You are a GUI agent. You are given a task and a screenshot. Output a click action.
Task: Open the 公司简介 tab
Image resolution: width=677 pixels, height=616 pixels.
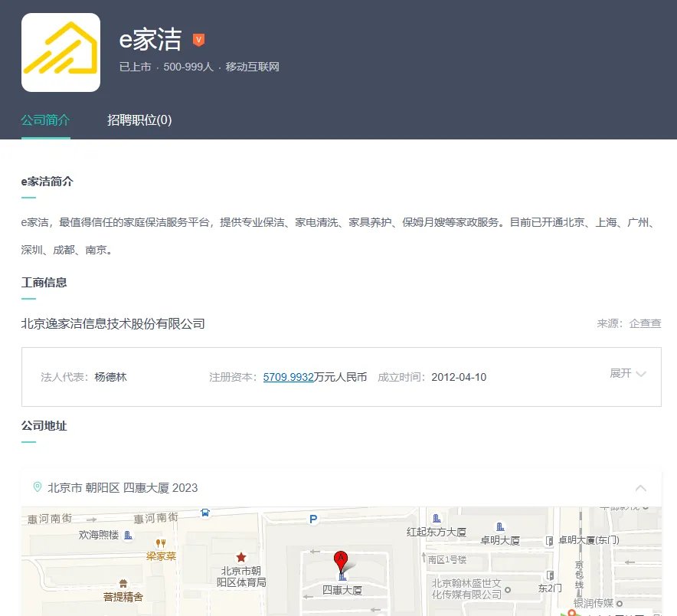coord(45,120)
